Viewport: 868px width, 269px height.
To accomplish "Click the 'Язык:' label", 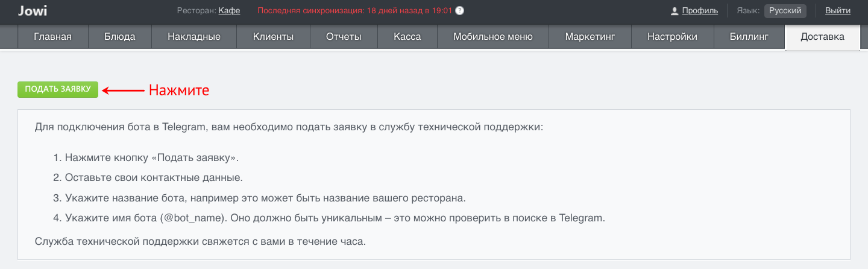I will (x=747, y=11).
